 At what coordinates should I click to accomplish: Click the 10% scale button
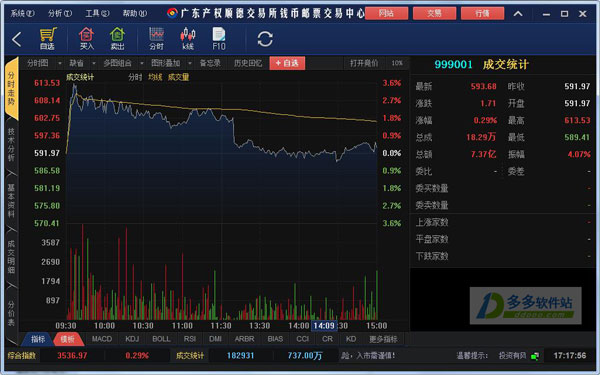tap(397, 63)
